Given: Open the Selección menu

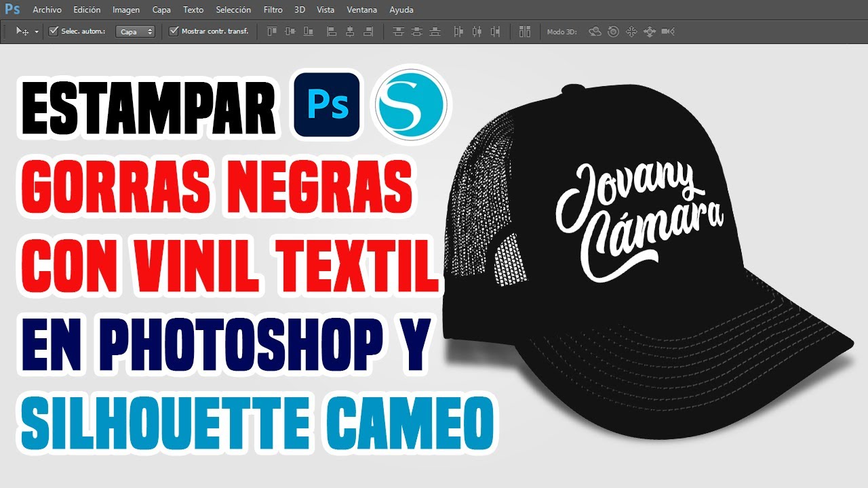Looking at the screenshot, I should (x=233, y=10).
